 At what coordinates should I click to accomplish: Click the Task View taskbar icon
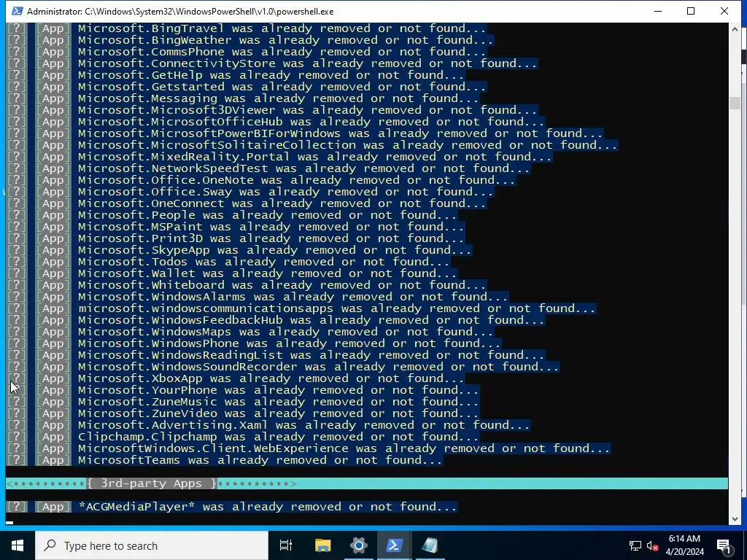285,545
